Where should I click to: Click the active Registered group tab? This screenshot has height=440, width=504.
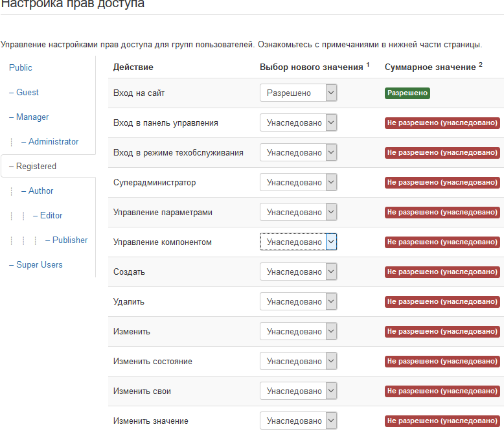[36, 167]
